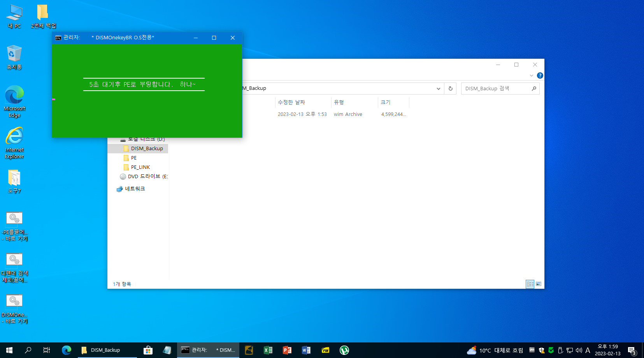Switch to DISM_Backup taskbar window button
The image size is (644, 358).
tap(107, 350)
